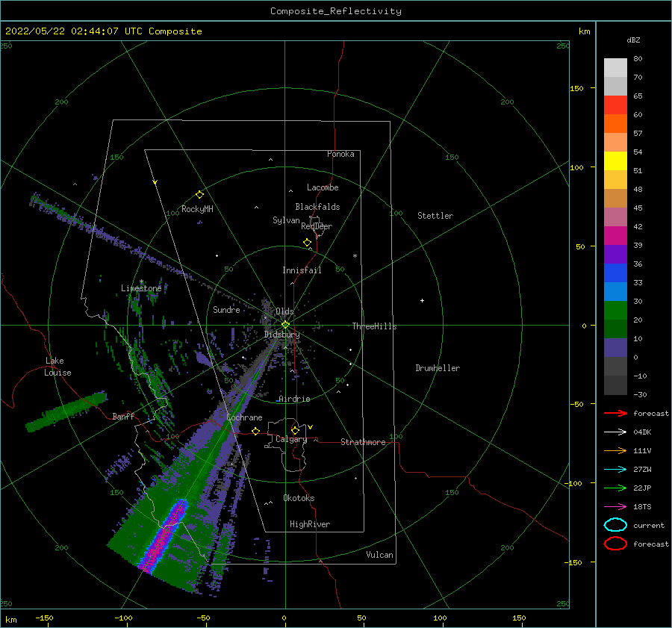Click the Blackfalds town label
The image size is (672, 628).
coord(317,207)
